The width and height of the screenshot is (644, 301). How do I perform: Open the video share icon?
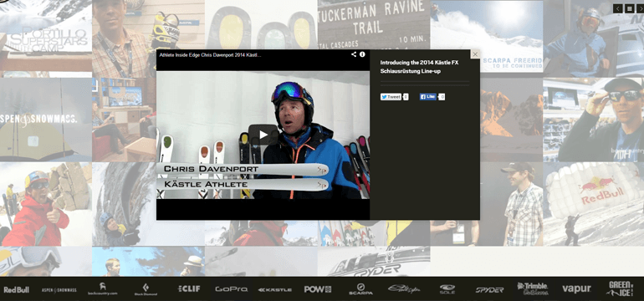(354, 54)
